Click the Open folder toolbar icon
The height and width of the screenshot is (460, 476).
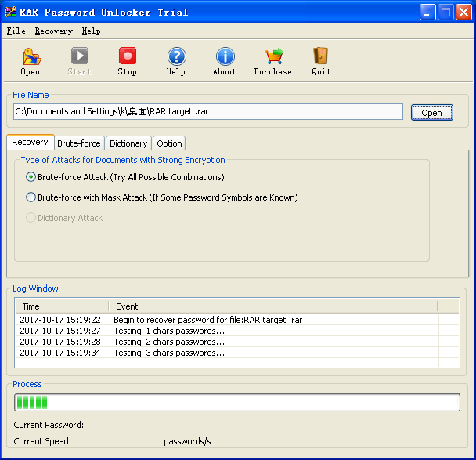click(31, 56)
